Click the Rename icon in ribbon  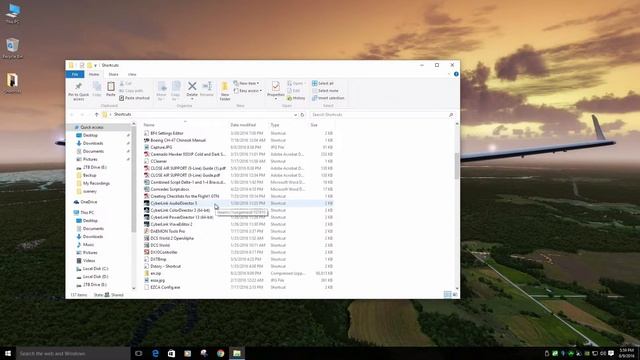(207, 86)
